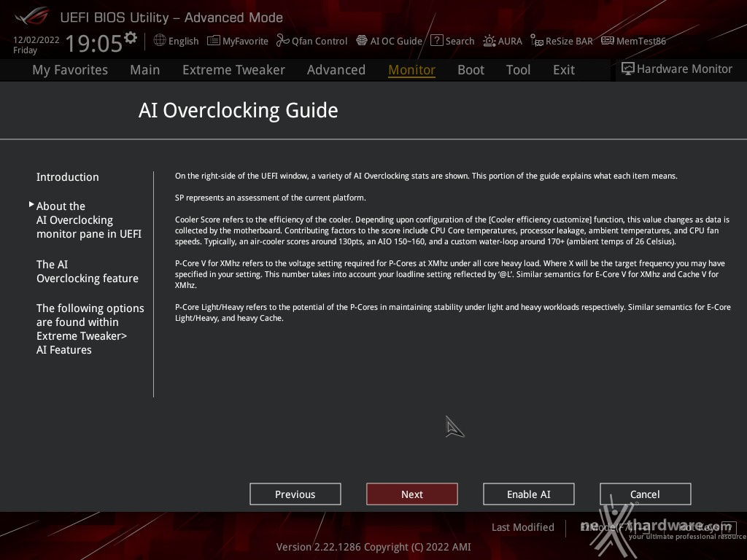Open the Search tool

coord(452,41)
